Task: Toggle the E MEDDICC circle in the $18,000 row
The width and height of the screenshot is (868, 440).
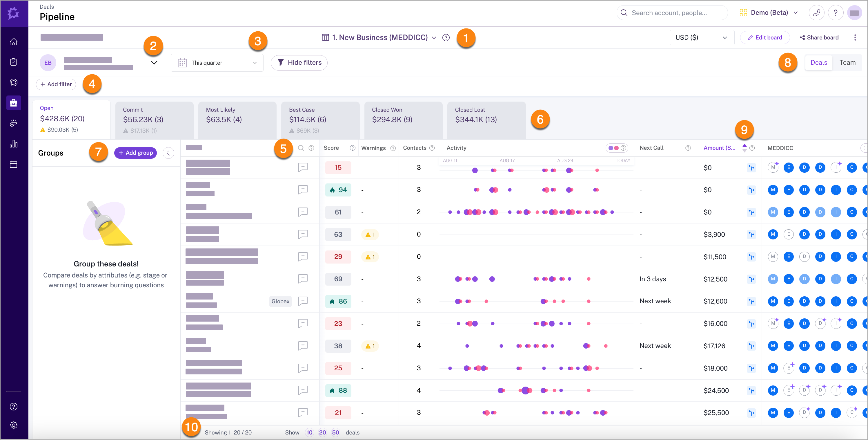Action: pos(789,368)
